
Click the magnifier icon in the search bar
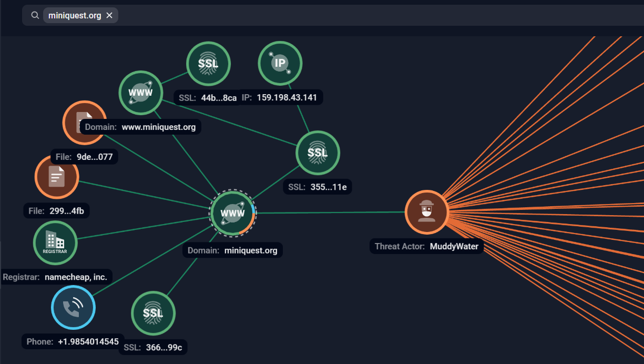(35, 15)
